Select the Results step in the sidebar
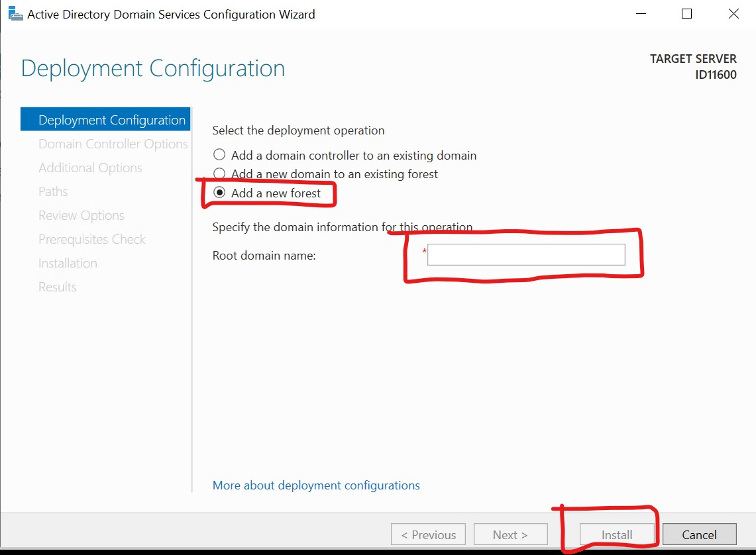The height and width of the screenshot is (555, 756). (57, 287)
